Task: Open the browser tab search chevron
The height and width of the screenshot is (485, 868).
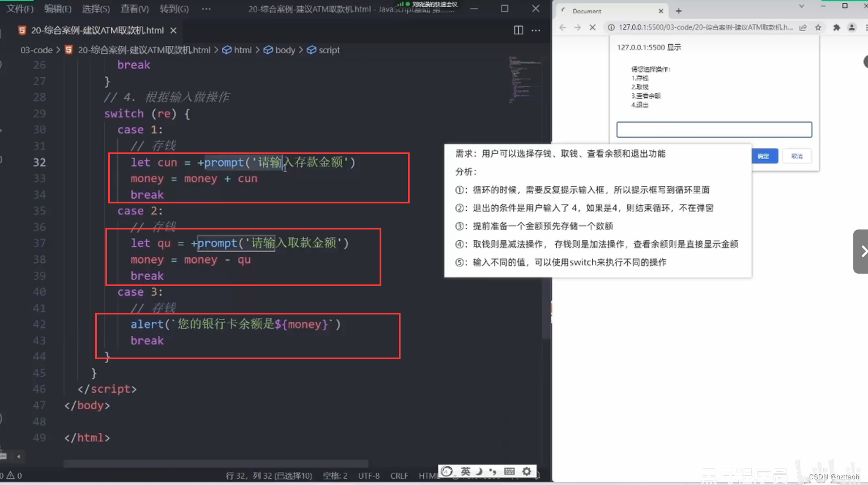Action: point(802,6)
